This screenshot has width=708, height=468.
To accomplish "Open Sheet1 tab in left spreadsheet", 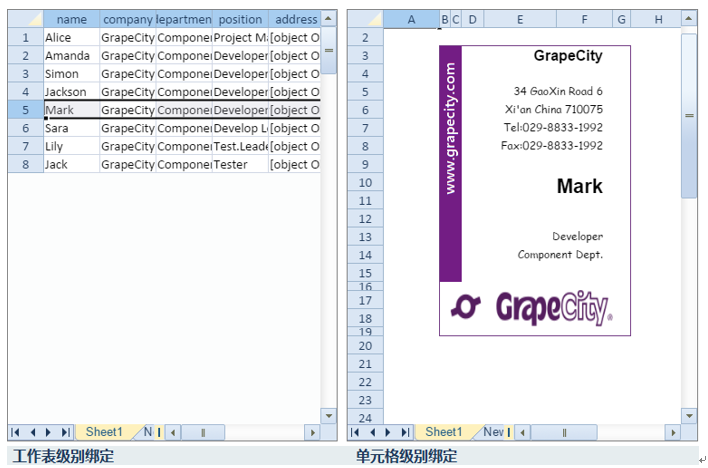I will [104, 432].
